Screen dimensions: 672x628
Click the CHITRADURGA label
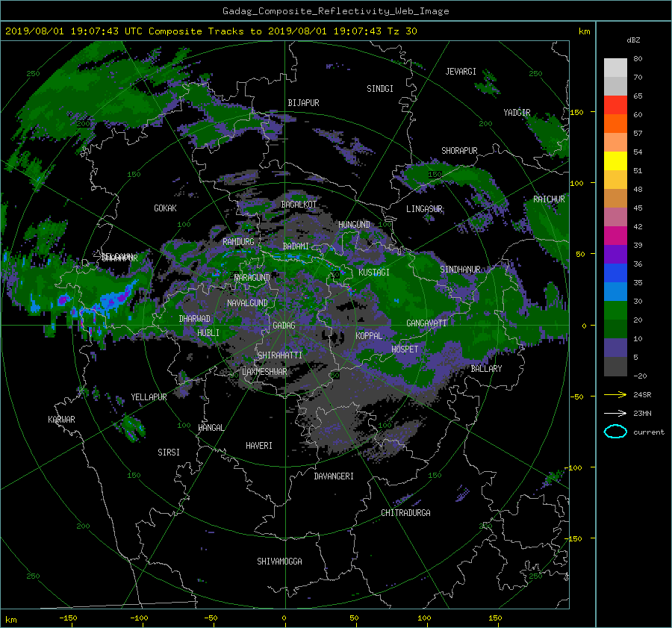406,513
